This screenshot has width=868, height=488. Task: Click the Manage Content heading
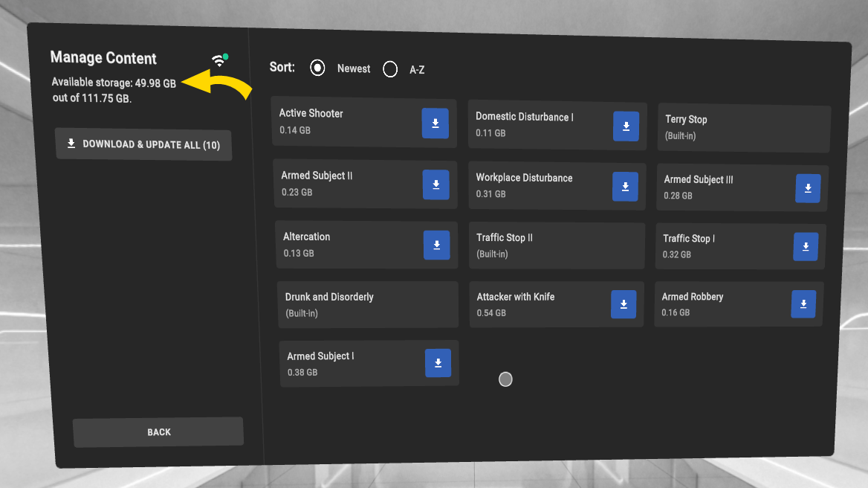tap(103, 58)
